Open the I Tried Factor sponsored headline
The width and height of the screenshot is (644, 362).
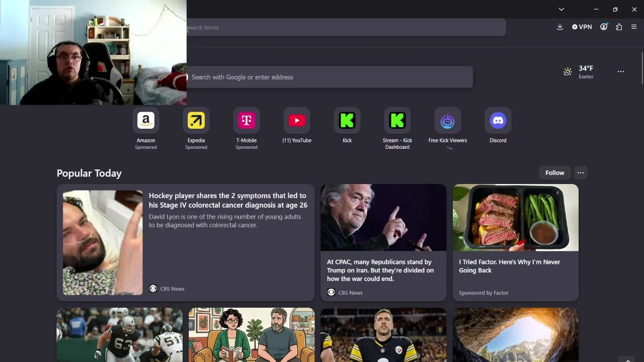pyautogui.click(x=509, y=266)
